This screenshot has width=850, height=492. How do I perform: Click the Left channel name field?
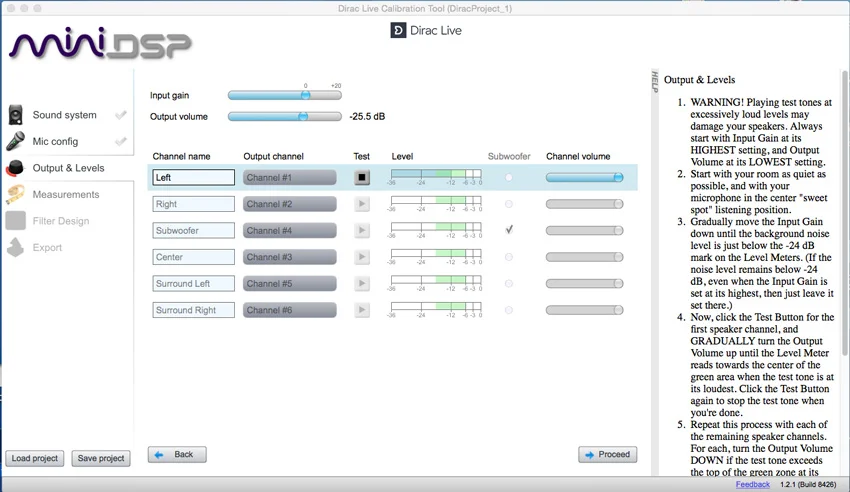pos(194,177)
